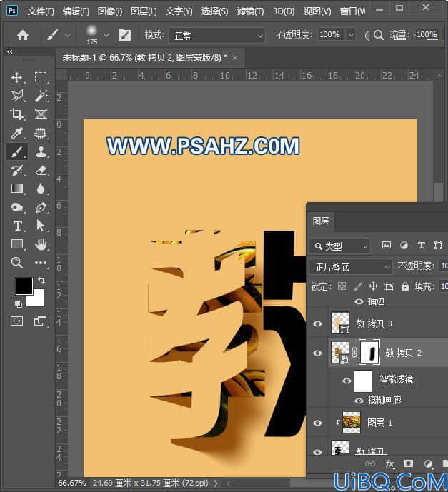Filter layers by shape layers

click(438, 246)
